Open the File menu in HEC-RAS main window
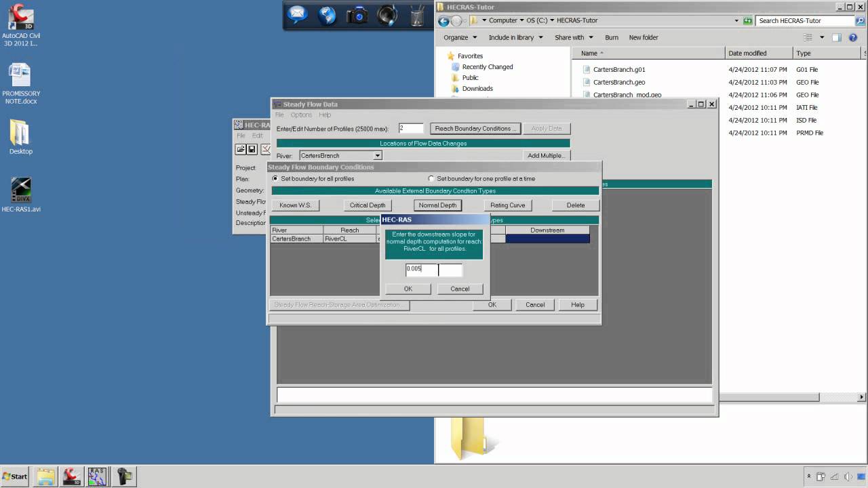Viewport: 868px width, 488px height. pyautogui.click(x=241, y=136)
